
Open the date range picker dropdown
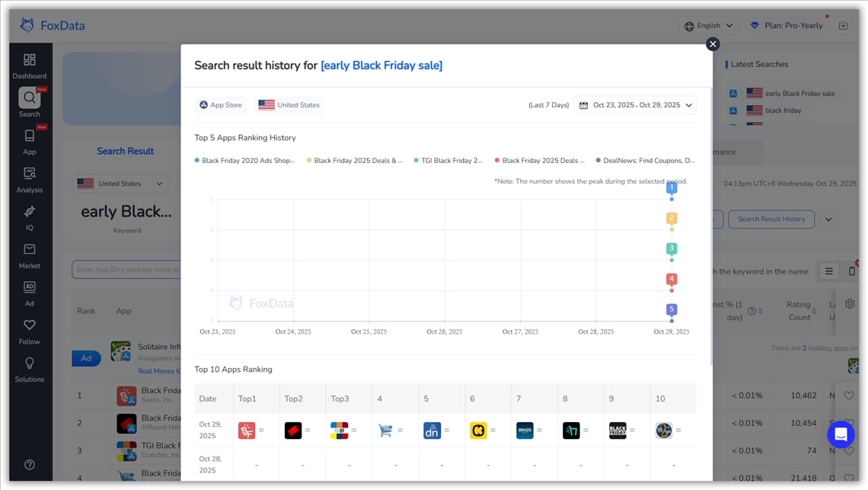pyautogui.click(x=636, y=105)
